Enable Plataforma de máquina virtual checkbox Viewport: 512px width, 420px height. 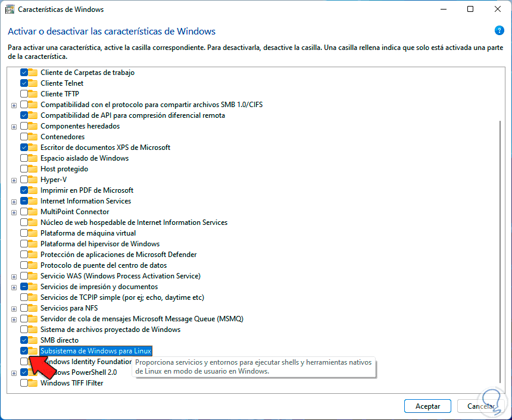click(24, 233)
